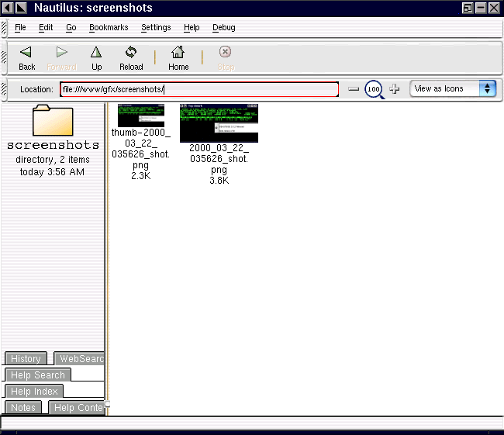This screenshot has height=435, width=504.
Task: Open the Notes sidebar tab
Action: [23, 407]
